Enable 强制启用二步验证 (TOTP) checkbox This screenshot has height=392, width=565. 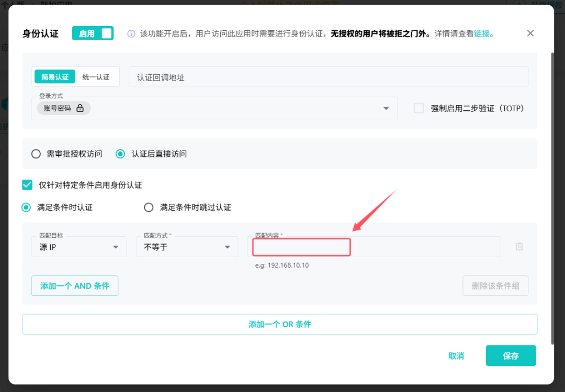(419, 108)
